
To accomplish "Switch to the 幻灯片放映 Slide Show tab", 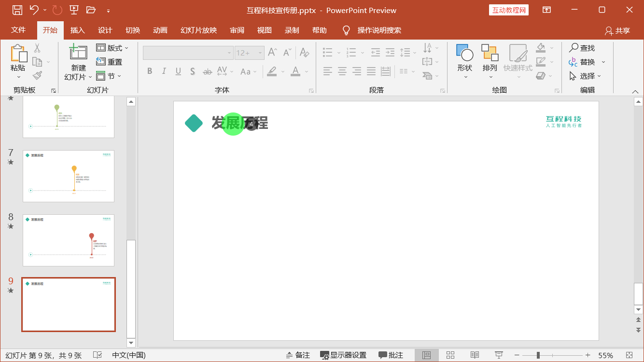I will coord(199,30).
